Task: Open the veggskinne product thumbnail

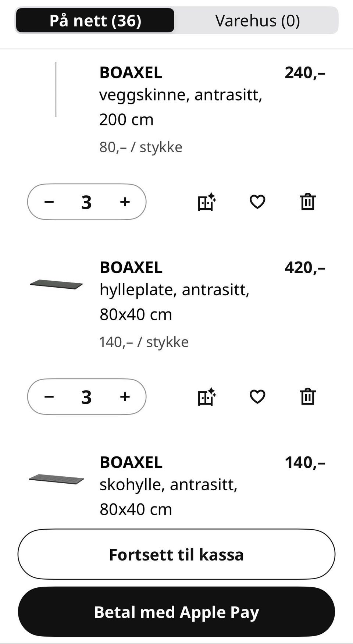Action: pyautogui.click(x=56, y=90)
